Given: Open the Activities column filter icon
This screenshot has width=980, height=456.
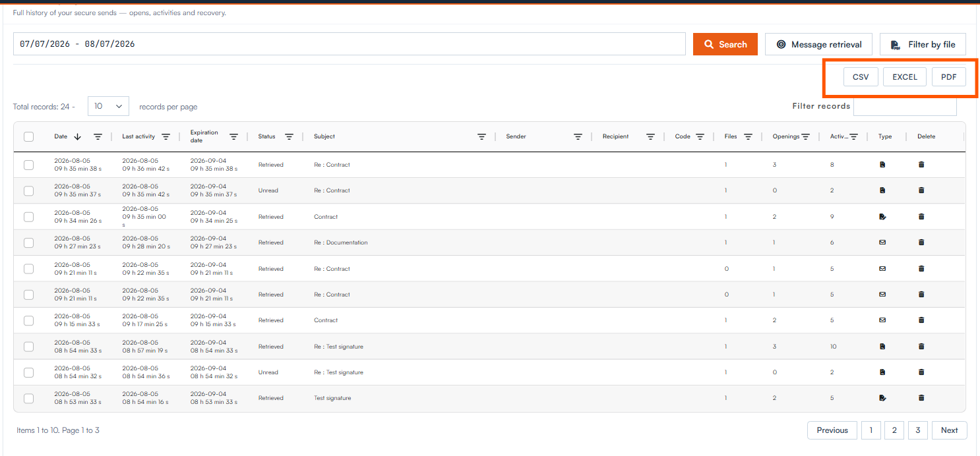Looking at the screenshot, I should [854, 137].
